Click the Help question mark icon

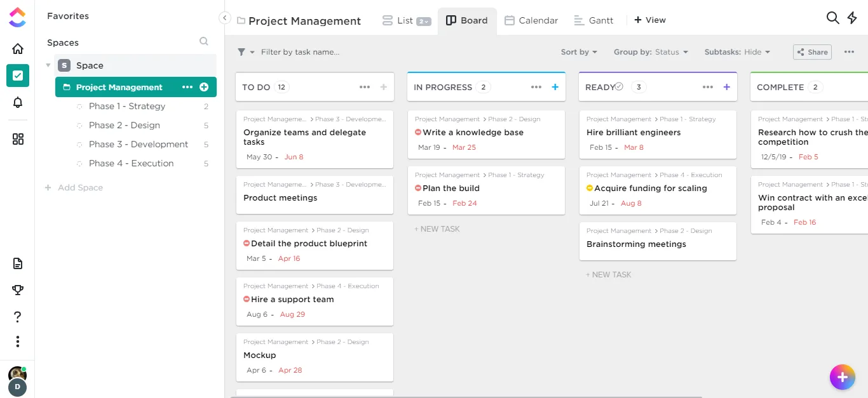click(x=17, y=317)
